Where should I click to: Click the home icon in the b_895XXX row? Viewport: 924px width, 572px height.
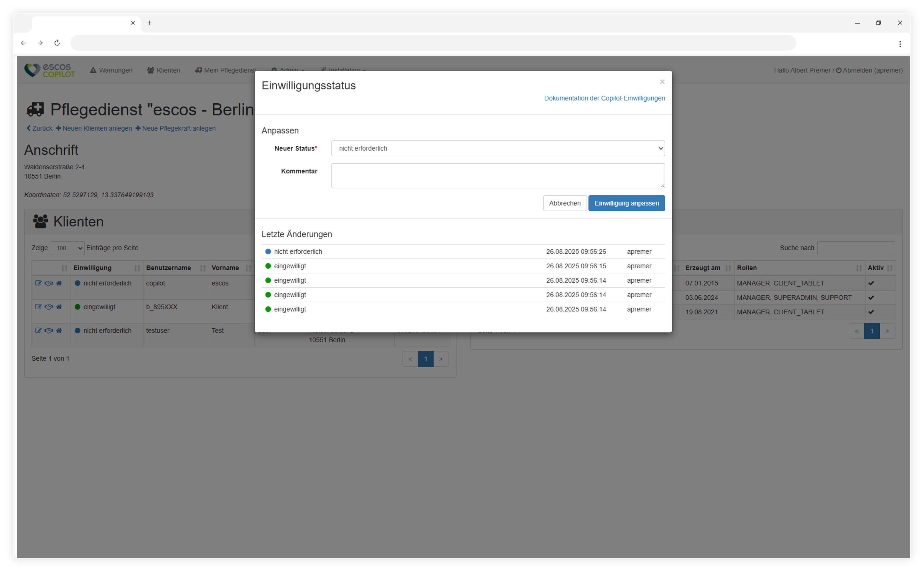[x=59, y=307]
